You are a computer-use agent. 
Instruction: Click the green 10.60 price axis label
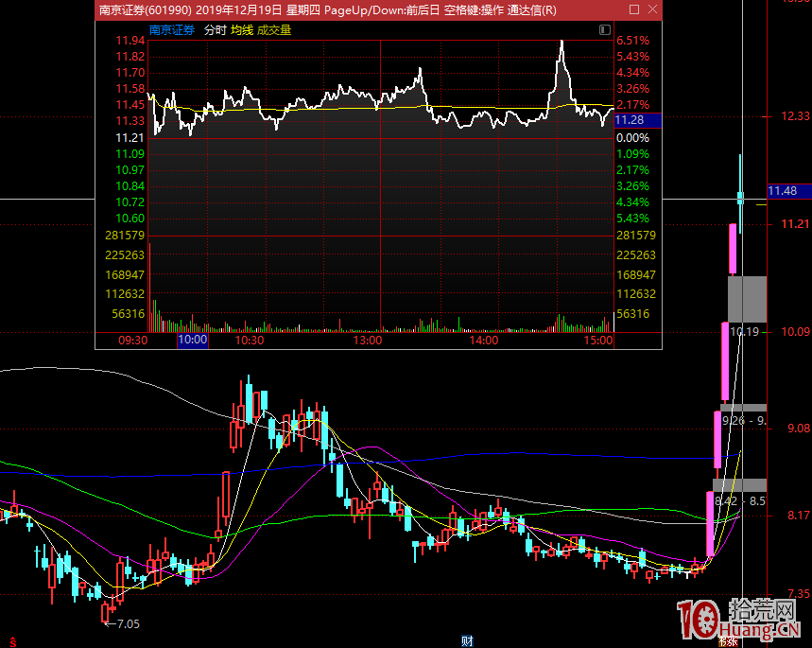point(130,219)
